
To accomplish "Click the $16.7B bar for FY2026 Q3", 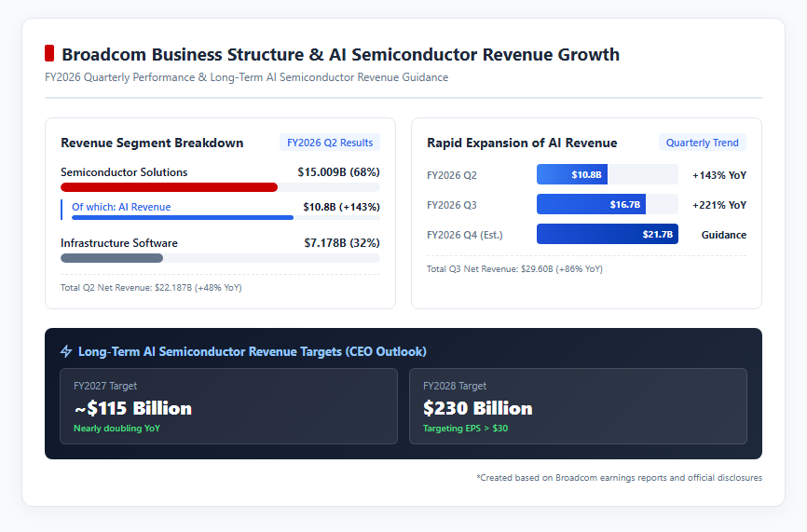I will click(591, 204).
